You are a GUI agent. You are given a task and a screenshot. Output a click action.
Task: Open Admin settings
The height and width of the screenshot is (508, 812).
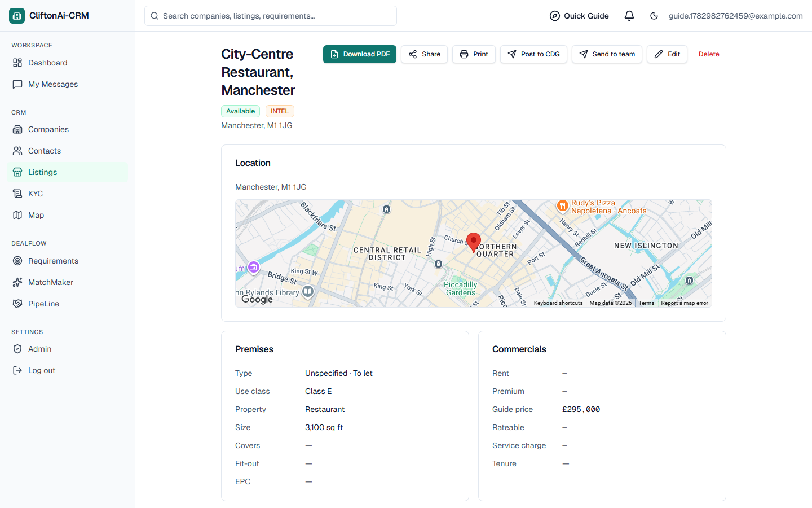coord(67,349)
